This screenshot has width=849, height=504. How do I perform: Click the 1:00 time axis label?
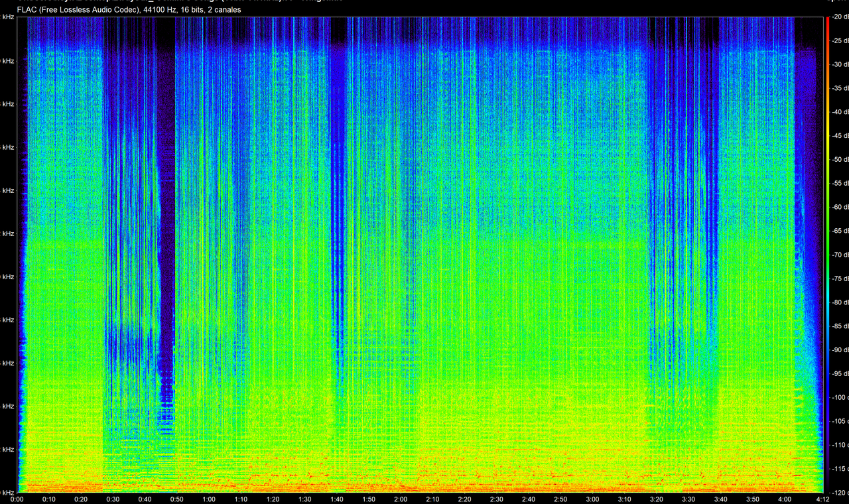coord(209,499)
